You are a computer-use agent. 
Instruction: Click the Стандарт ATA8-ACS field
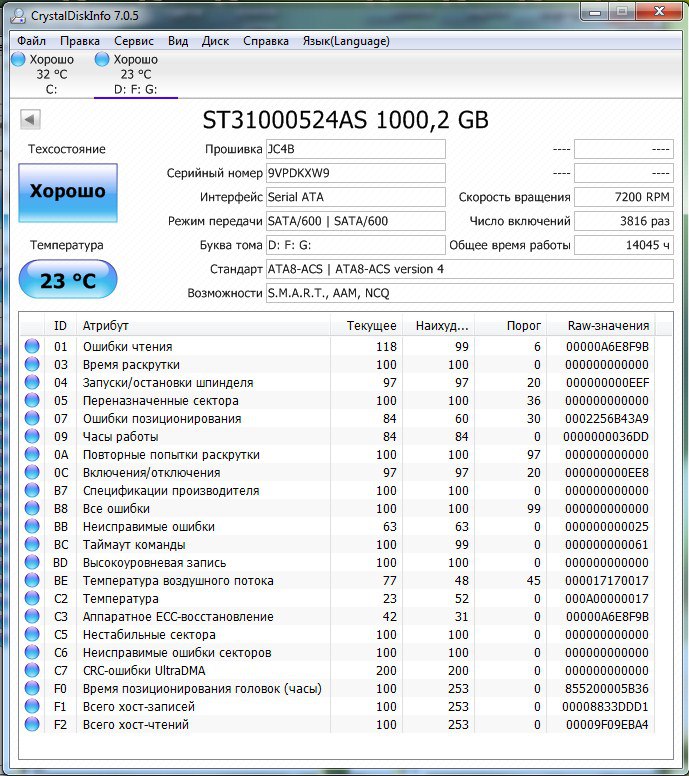(x=470, y=269)
